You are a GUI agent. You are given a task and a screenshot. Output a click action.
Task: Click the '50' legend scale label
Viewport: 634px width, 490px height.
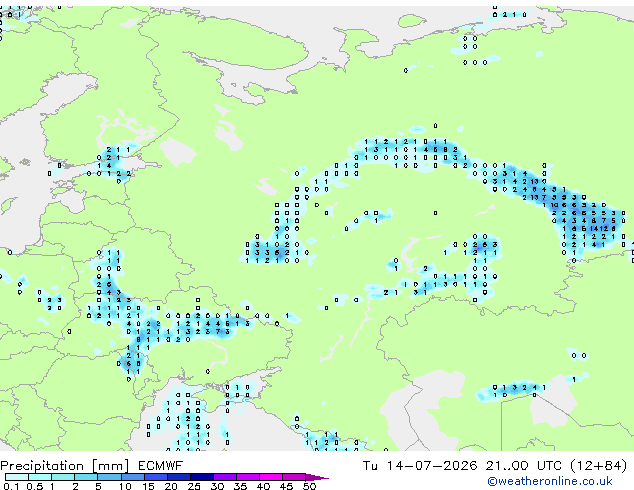(x=309, y=486)
